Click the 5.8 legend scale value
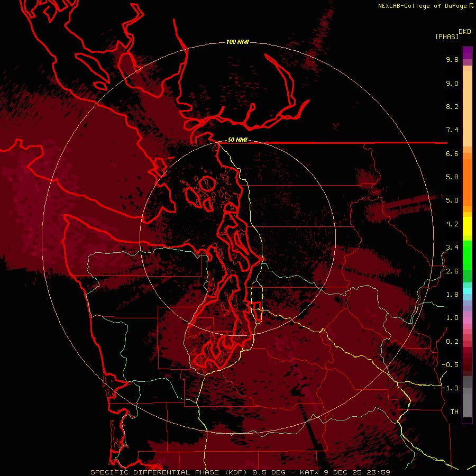476x476 pixels. click(452, 177)
